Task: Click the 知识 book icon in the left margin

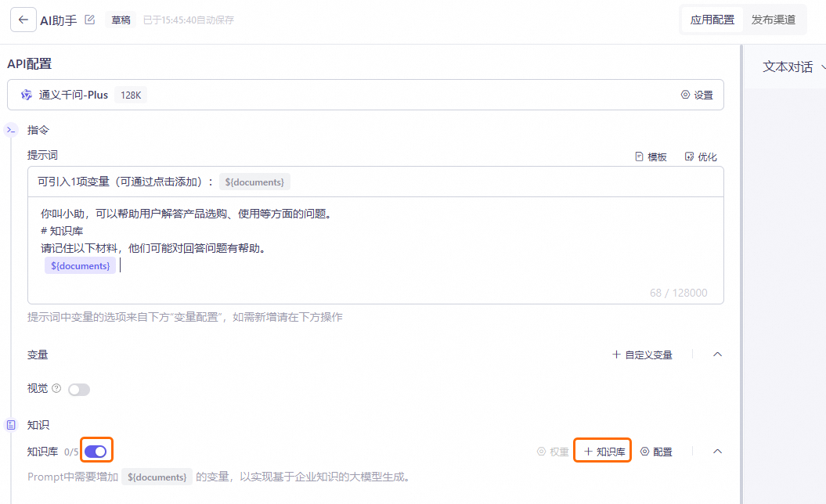Action: pyautogui.click(x=10, y=425)
